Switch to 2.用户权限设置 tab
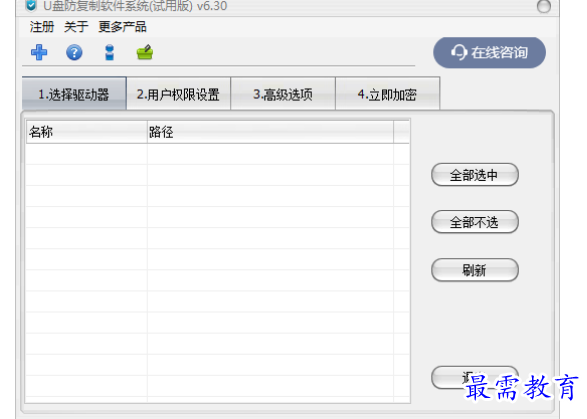 click(x=179, y=94)
